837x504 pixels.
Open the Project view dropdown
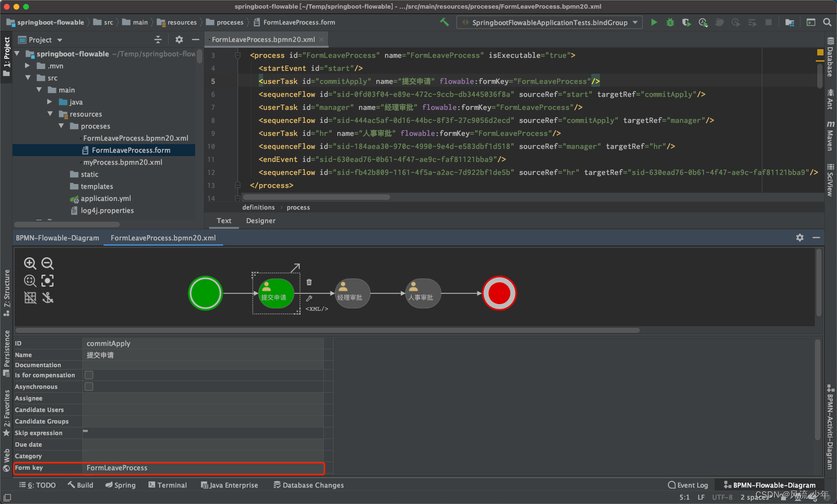(x=60, y=40)
